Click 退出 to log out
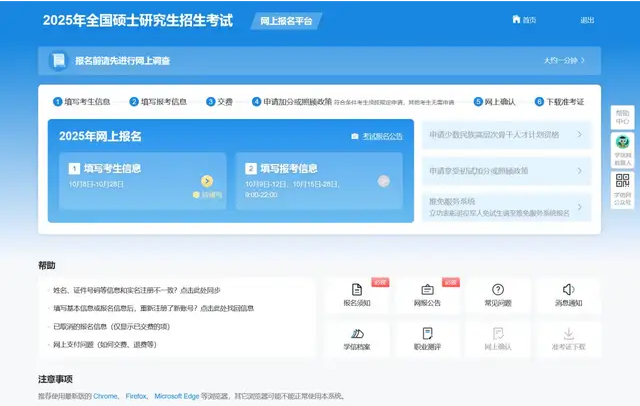The image size is (640, 406). (586, 20)
